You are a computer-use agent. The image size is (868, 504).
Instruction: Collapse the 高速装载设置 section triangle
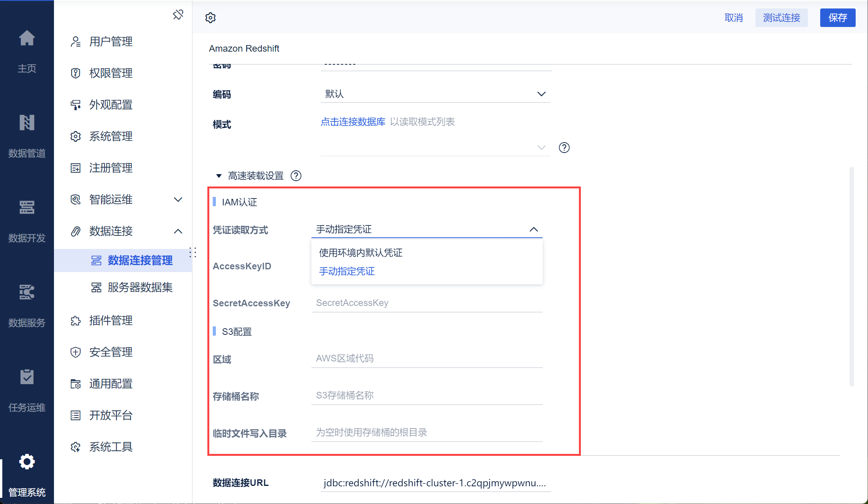(219, 176)
